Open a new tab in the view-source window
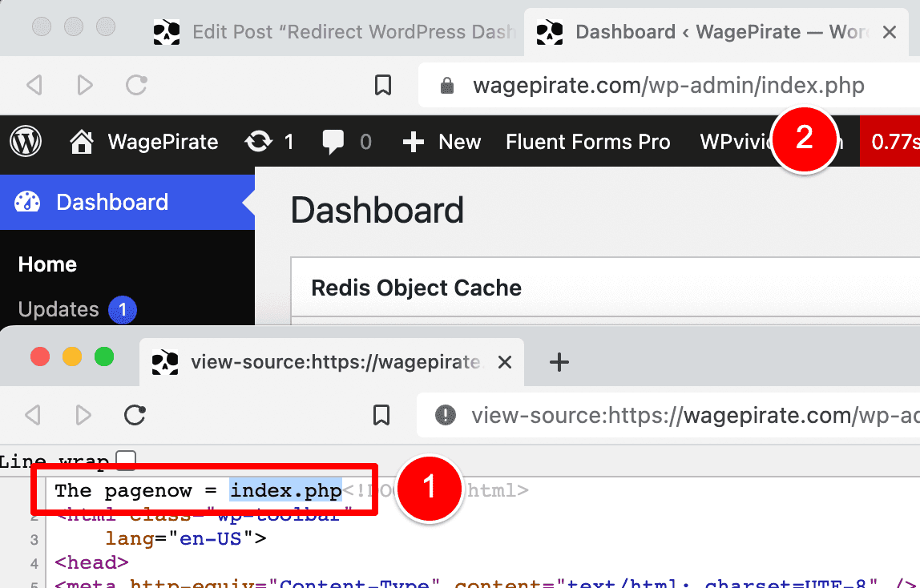This screenshot has height=588, width=920. [x=559, y=362]
